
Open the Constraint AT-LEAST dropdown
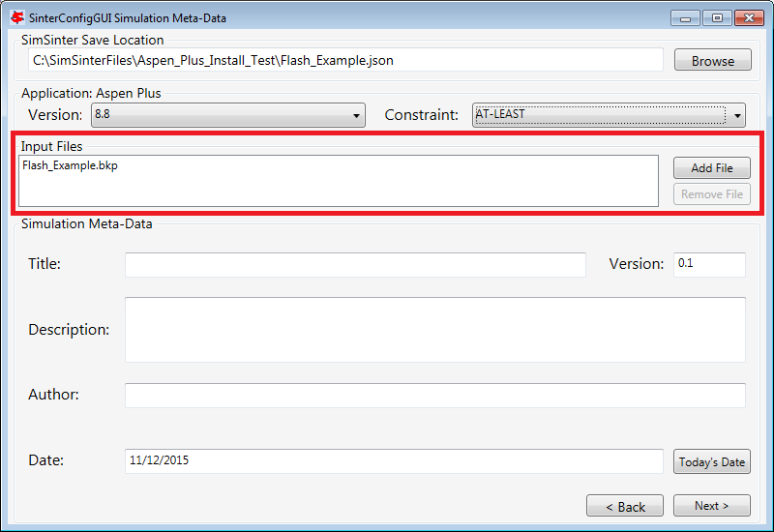[609, 115]
